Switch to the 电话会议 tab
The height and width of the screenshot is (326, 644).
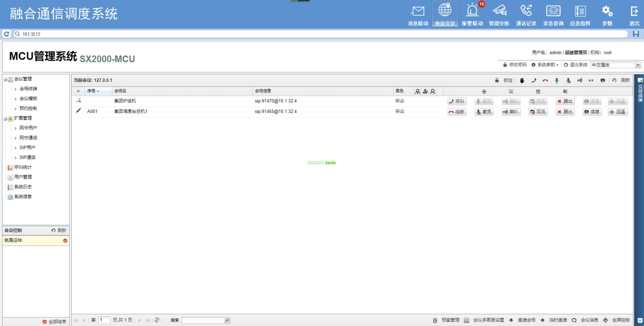pos(445,14)
